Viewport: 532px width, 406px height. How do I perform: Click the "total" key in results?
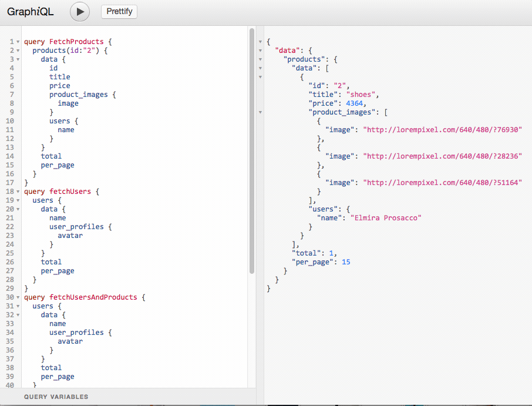click(x=306, y=253)
